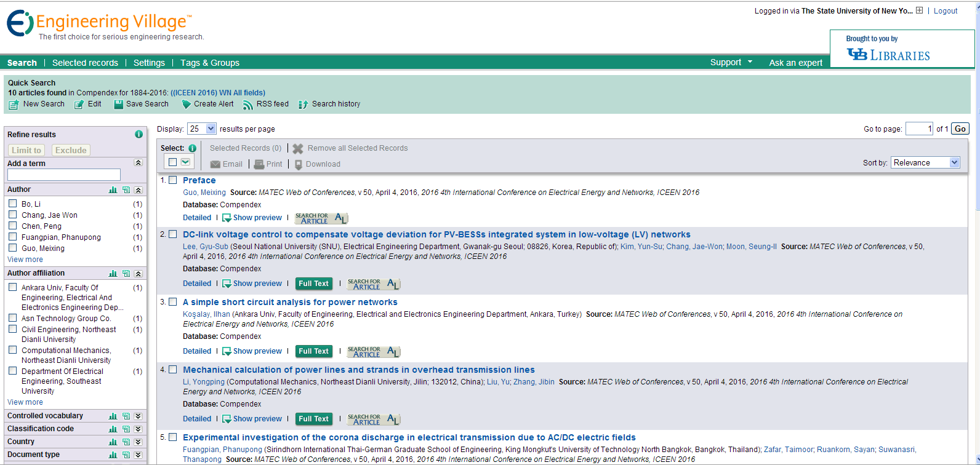Image resolution: width=980 pixels, height=465 pixels.
Task: Click Full Text button for result 2
Action: (313, 284)
